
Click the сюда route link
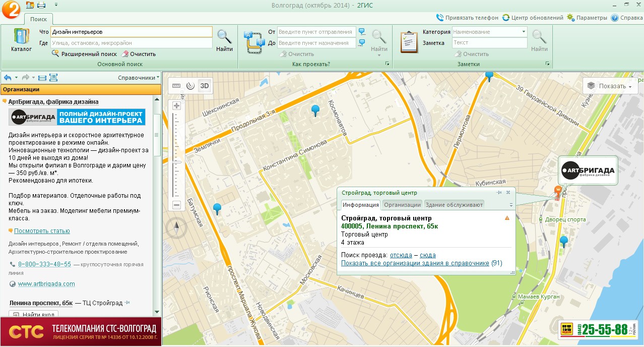(x=428, y=255)
